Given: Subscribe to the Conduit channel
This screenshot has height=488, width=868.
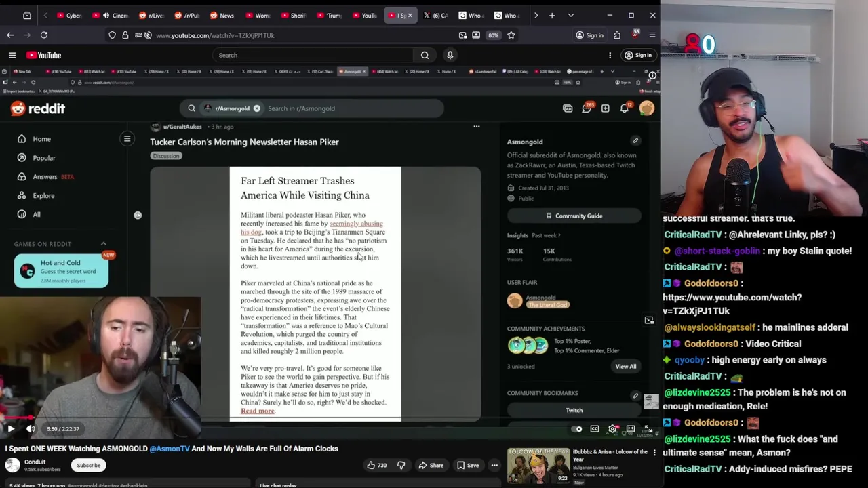Looking at the screenshot, I should (x=88, y=465).
